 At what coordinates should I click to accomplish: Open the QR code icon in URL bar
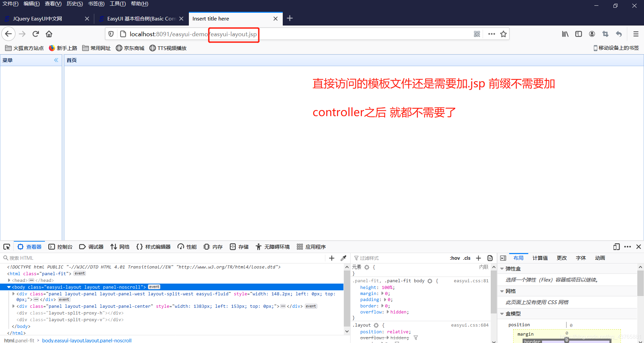click(477, 34)
